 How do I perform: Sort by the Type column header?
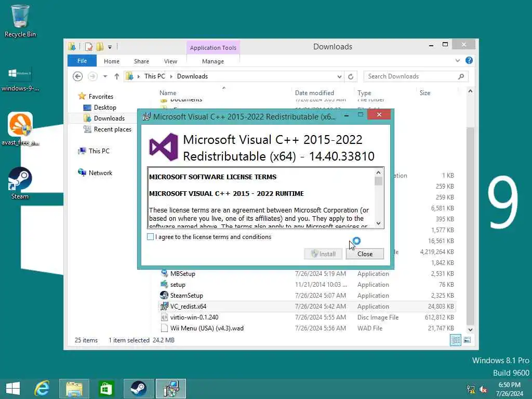(364, 93)
